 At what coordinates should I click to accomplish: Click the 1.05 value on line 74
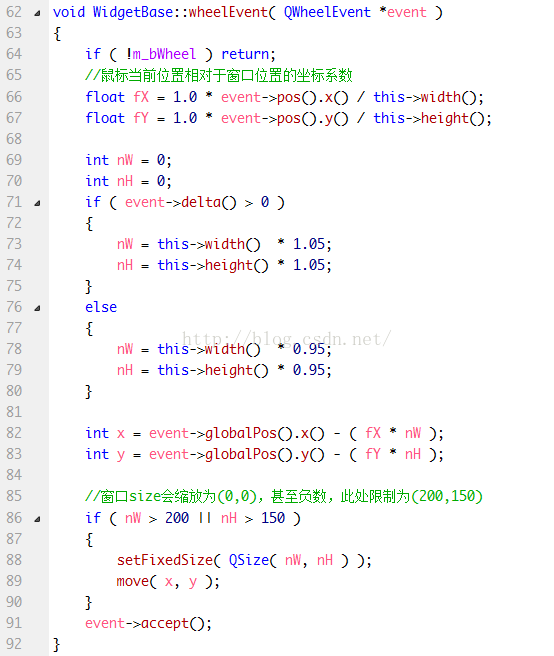[309, 265]
